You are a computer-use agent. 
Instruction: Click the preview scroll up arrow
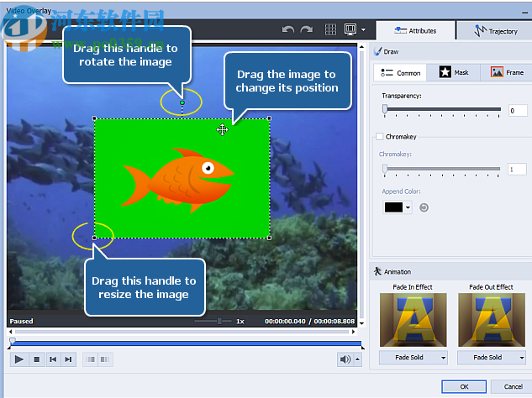(x=361, y=47)
